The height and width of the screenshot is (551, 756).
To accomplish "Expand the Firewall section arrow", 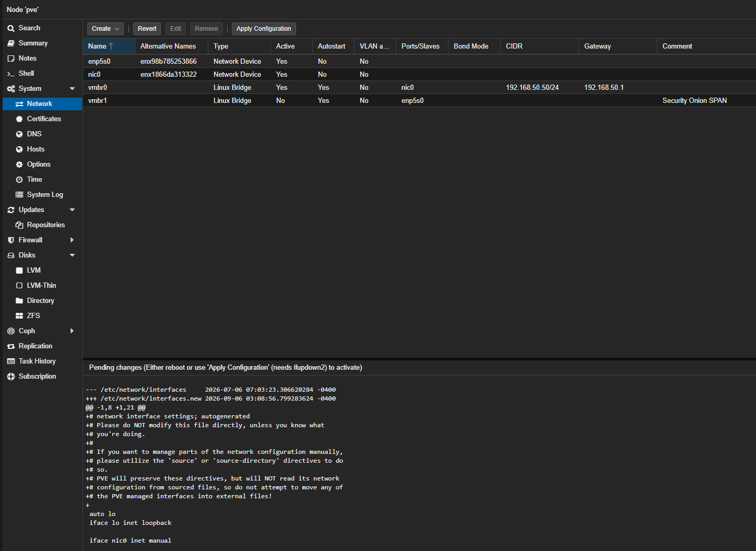I will 72,240.
